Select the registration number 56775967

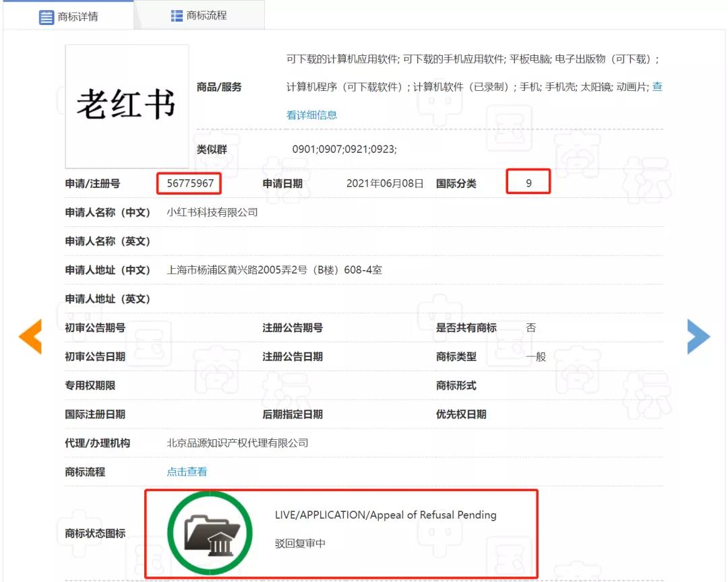190,183
